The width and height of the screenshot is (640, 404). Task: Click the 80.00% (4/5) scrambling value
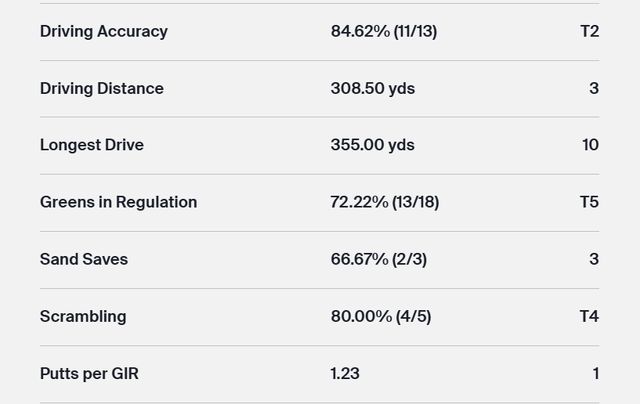pyautogui.click(x=380, y=316)
